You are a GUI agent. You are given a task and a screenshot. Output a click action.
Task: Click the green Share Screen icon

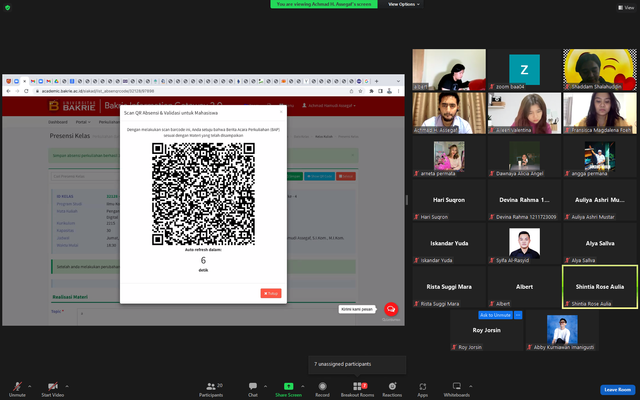289,386
